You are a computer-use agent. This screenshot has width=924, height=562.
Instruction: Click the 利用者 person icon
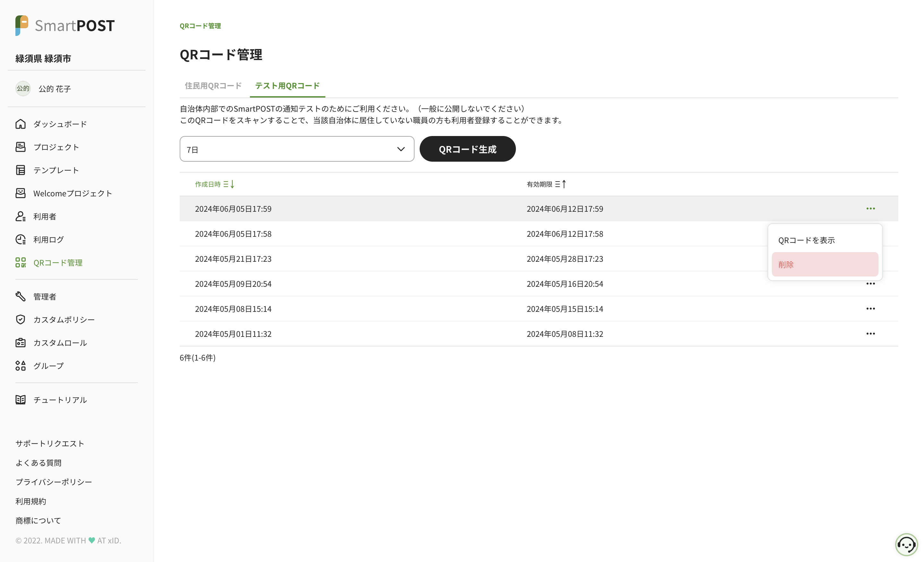point(21,216)
